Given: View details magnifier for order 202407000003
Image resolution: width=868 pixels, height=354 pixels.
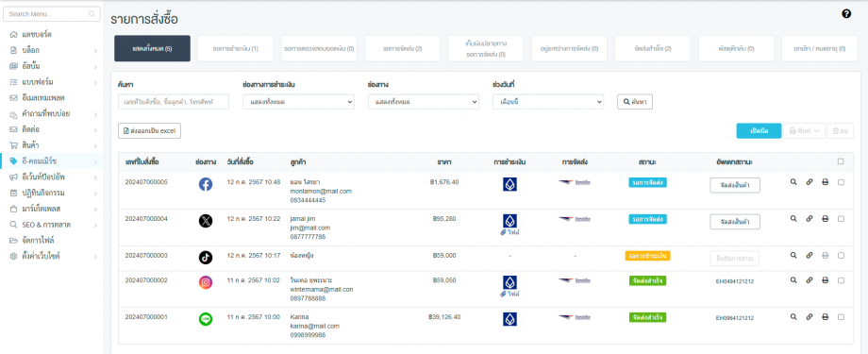Looking at the screenshot, I should coord(793,256).
